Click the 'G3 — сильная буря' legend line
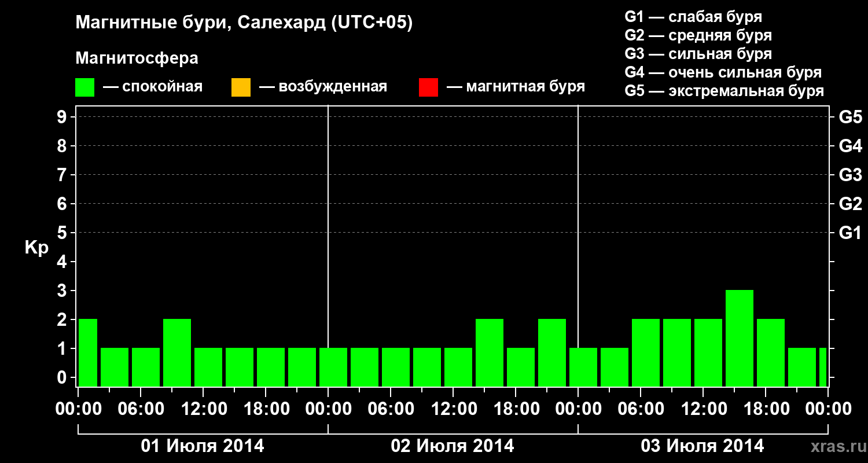The width and height of the screenshot is (868, 463). (698, 54)
